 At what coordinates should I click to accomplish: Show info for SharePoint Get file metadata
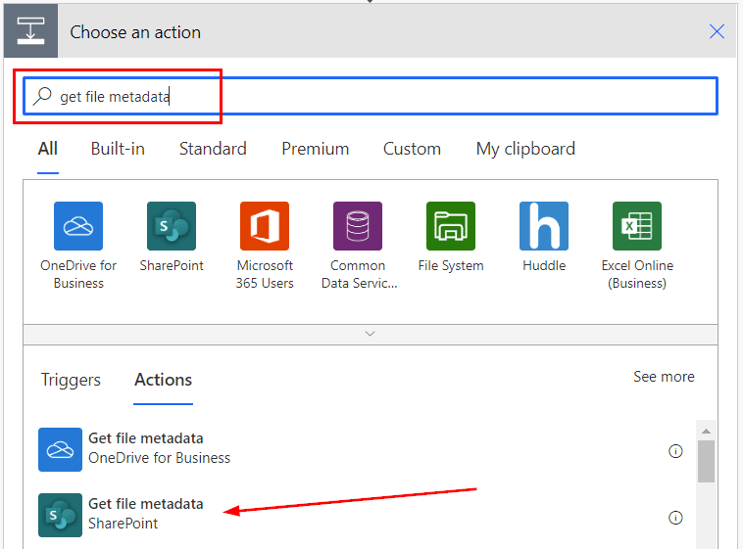pos(675,518)
